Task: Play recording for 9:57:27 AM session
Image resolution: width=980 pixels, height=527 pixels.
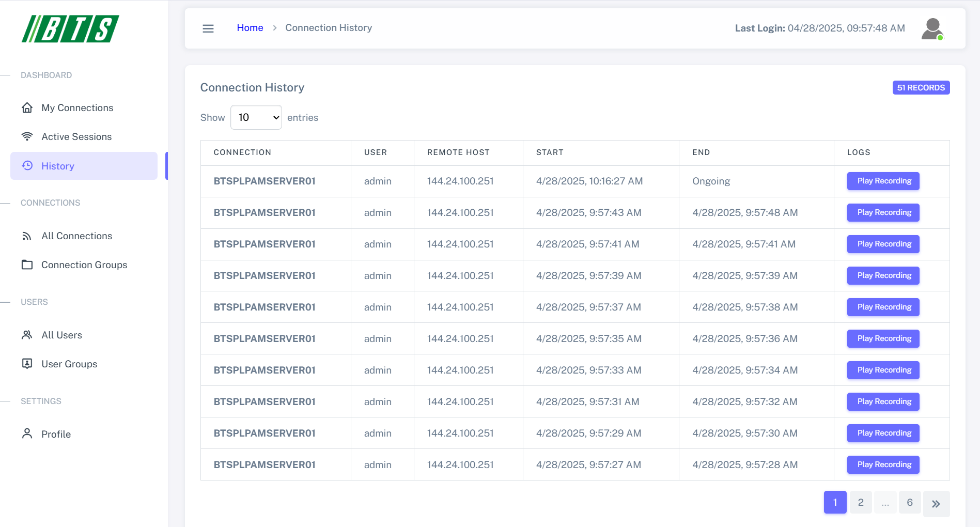Action: click(883, 464)
